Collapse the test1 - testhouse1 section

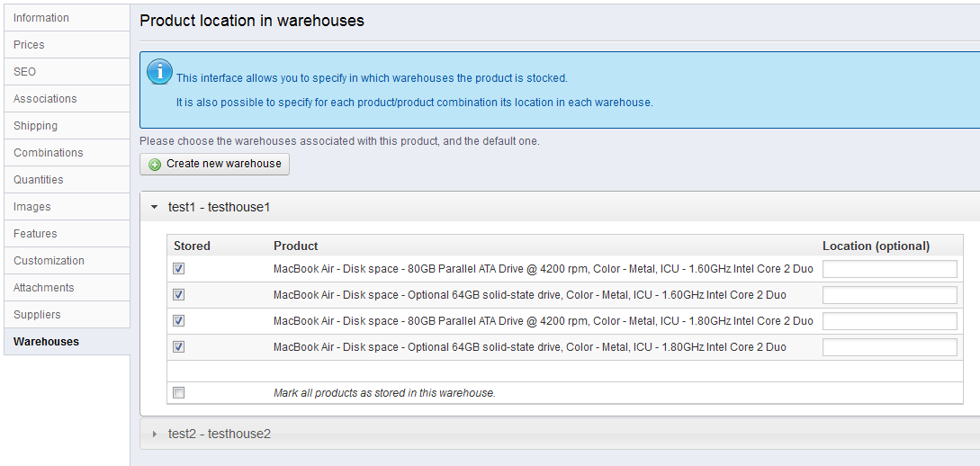[155, 207]
